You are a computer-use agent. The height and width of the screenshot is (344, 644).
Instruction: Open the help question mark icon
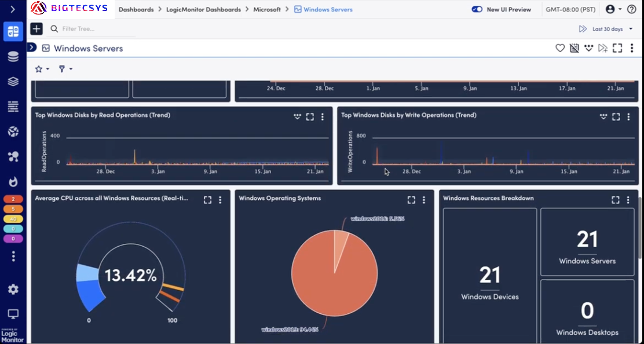pos(632,9)
